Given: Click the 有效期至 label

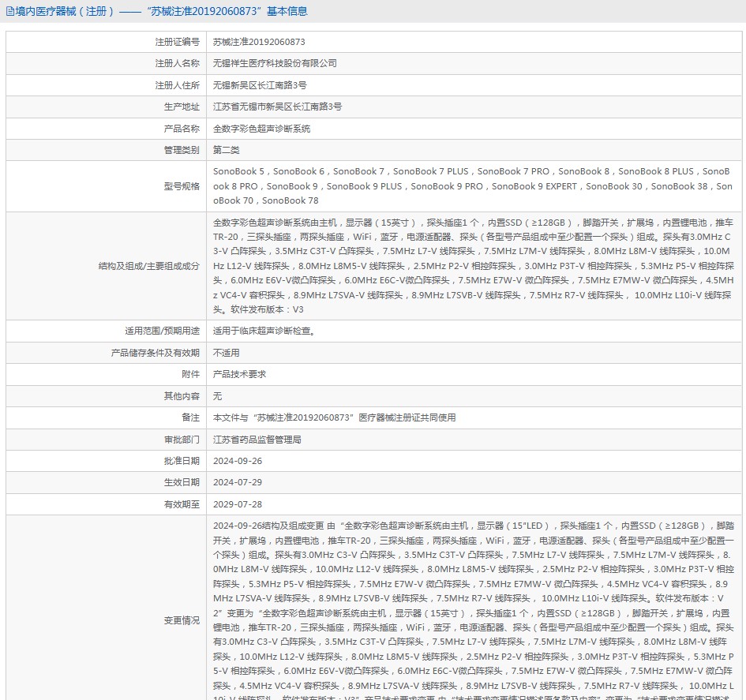Looking at the screenshot, I should point(182,504).
